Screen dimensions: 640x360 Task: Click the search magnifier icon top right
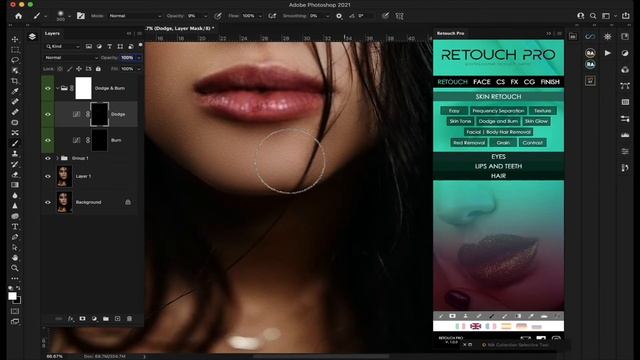593,16
